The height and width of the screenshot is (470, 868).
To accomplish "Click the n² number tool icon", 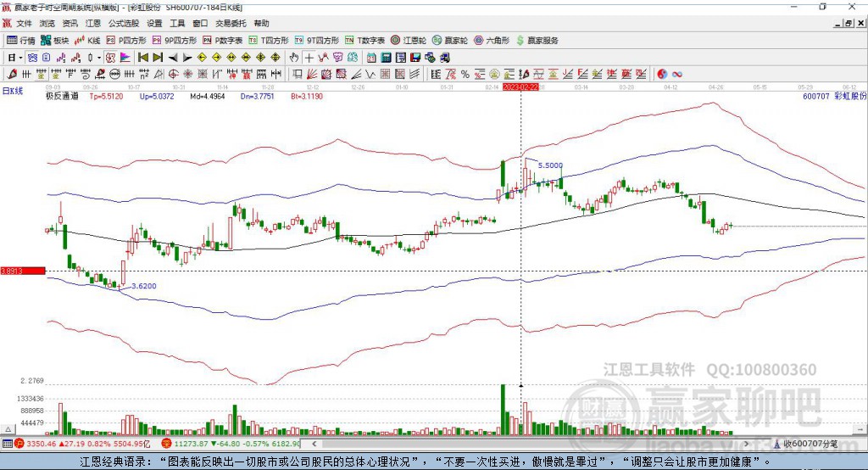I will click(x=144, y=74).
